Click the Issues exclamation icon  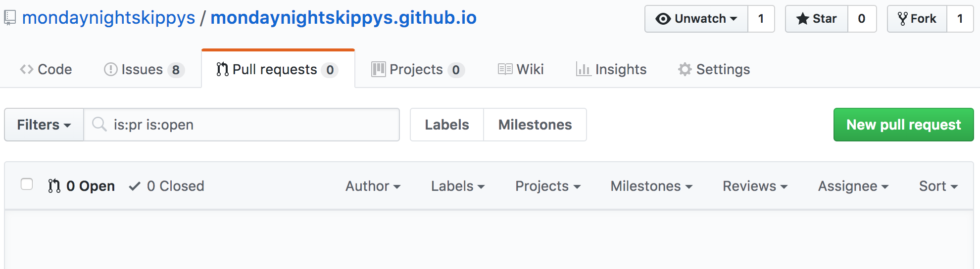[x=110, y=69]
